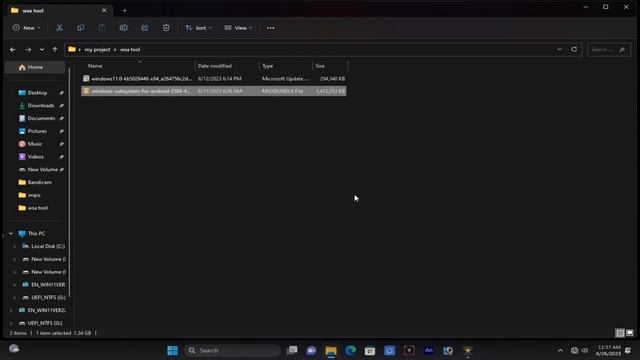Switch to details view in status bar
This screenshot has width=640, height=360.
620,333
